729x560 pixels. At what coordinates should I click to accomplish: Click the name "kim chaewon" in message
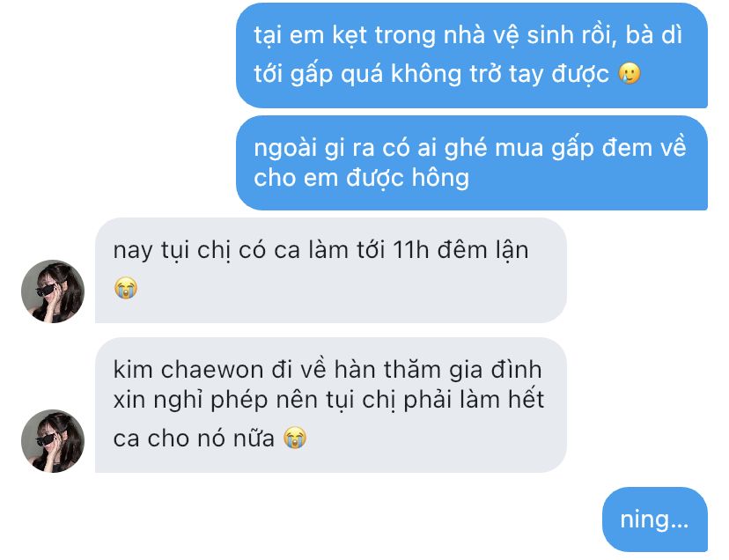[188, 370]
